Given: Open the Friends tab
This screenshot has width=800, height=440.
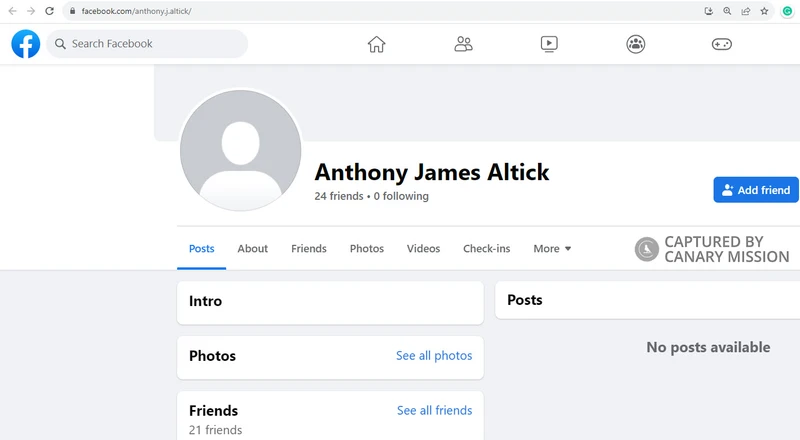Looking at the screenshot, I should click(309, 249).
